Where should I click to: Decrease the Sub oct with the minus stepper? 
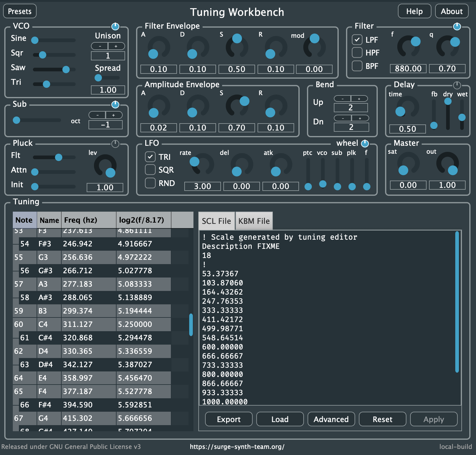click(x=98, y=115)
